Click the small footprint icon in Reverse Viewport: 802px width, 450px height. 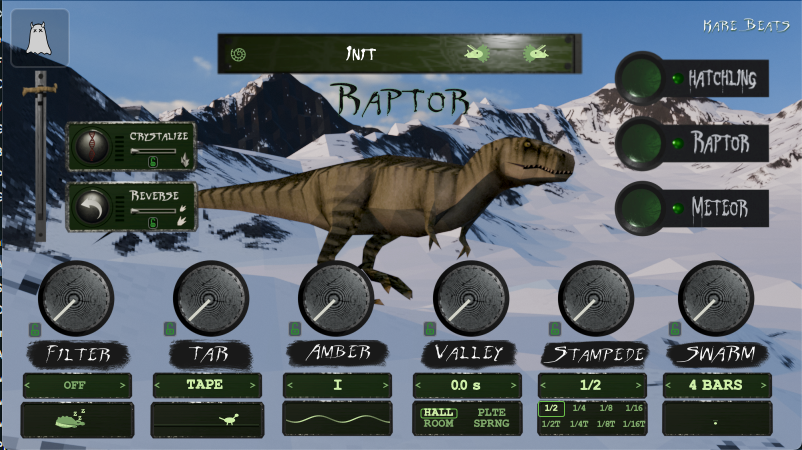[183, 209]
